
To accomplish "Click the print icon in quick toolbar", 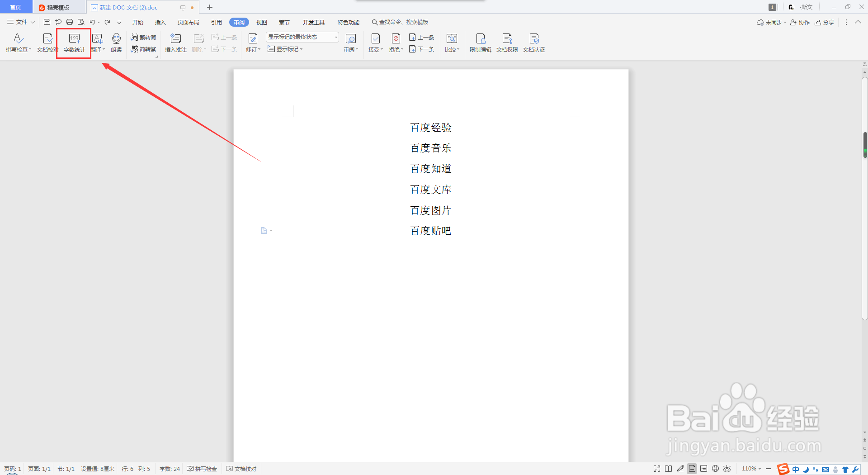I will [70, 22].
